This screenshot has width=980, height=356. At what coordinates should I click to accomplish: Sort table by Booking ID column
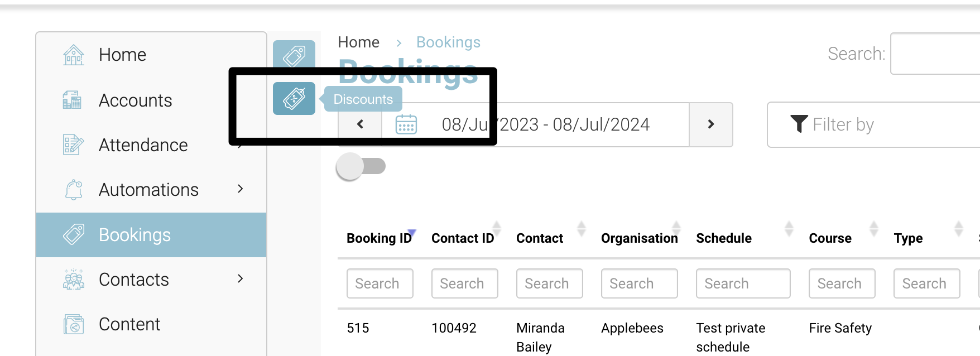379,238
